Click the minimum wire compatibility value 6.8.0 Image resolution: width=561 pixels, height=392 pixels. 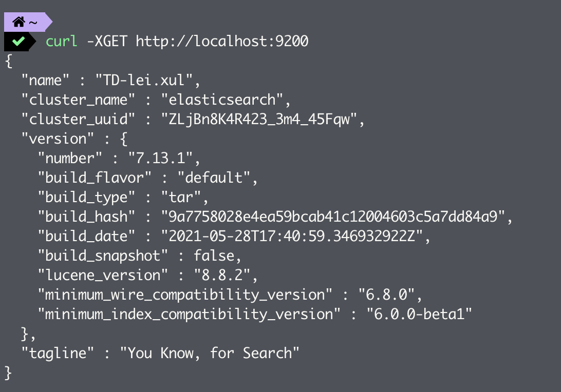(386, 295)
